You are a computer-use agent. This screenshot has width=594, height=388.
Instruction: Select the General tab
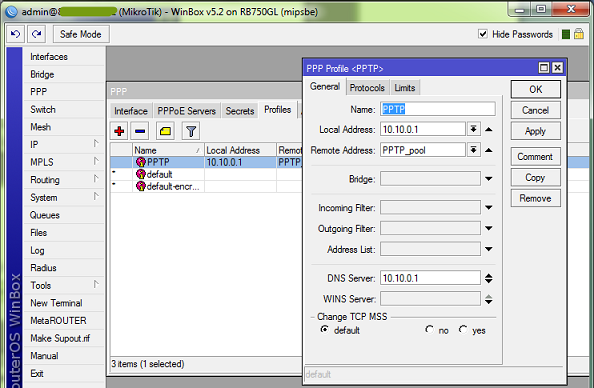coord(325,87)
